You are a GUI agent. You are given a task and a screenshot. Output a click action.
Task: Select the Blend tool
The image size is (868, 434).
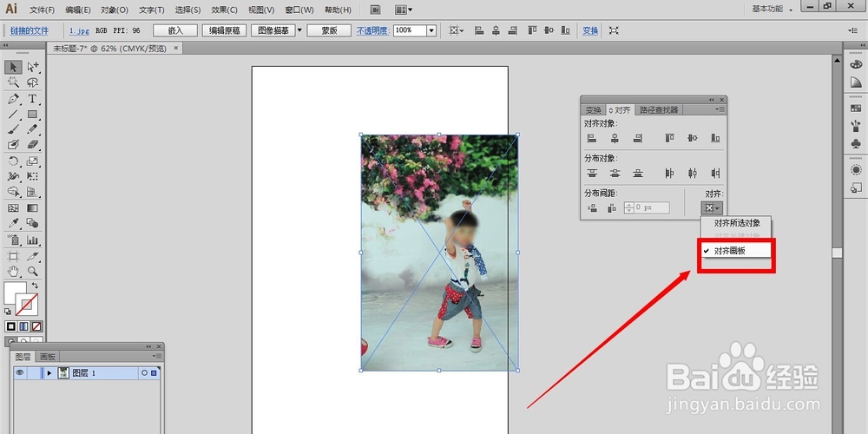click(33, 223)
